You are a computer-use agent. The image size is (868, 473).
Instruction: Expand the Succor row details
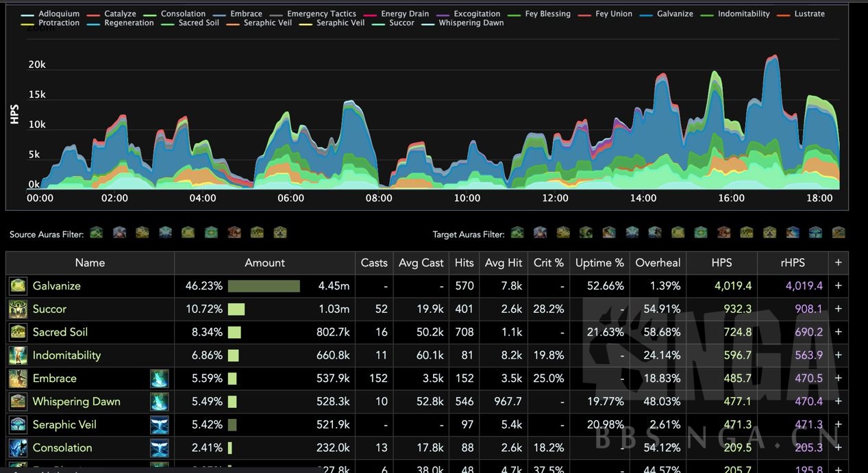click(x=838, y=309)
